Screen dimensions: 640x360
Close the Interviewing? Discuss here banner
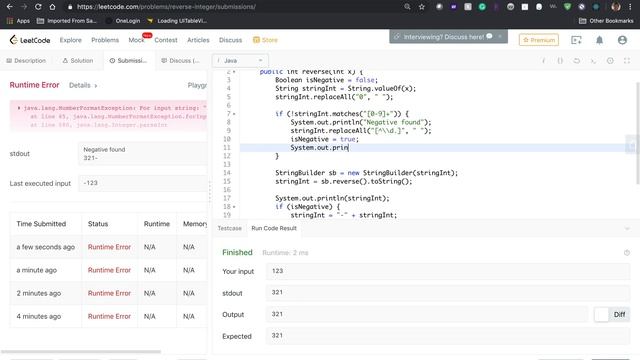click(500, 37)
